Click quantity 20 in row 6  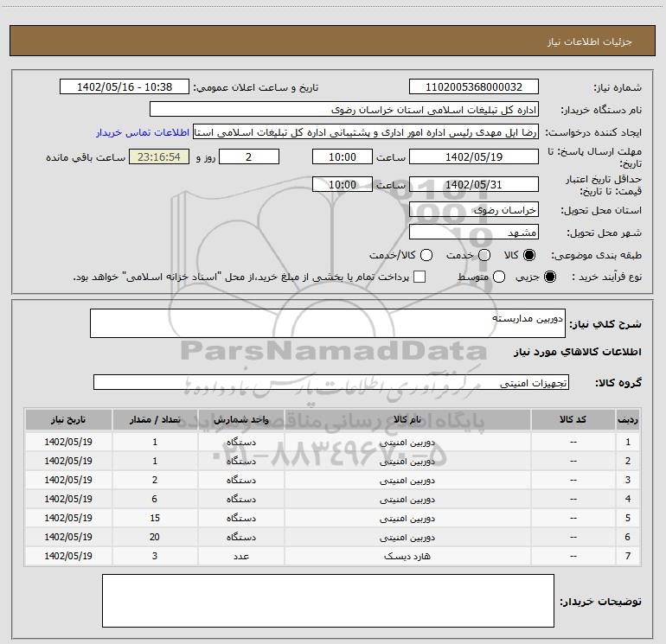pyautogui.click(x=155, y=537)
